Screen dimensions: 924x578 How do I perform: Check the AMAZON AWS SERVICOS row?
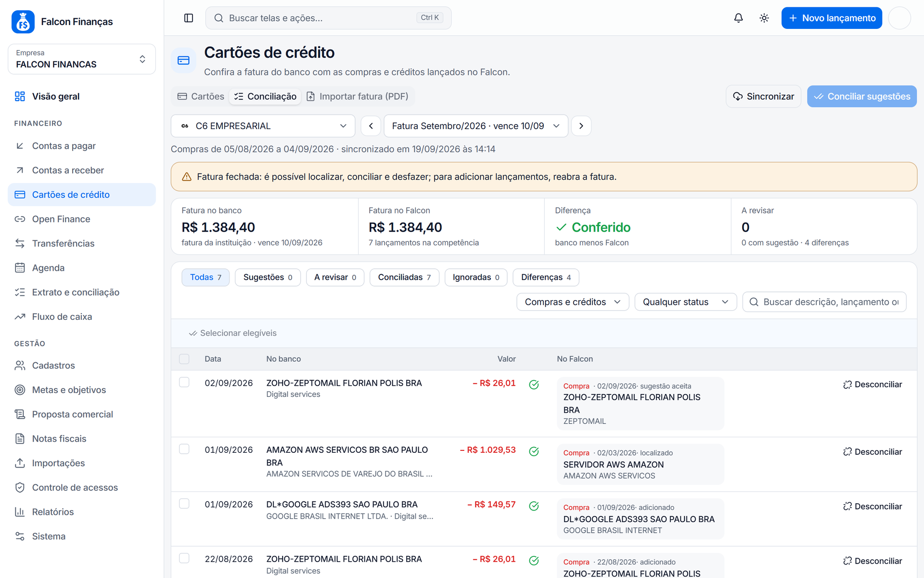[184, 449]
